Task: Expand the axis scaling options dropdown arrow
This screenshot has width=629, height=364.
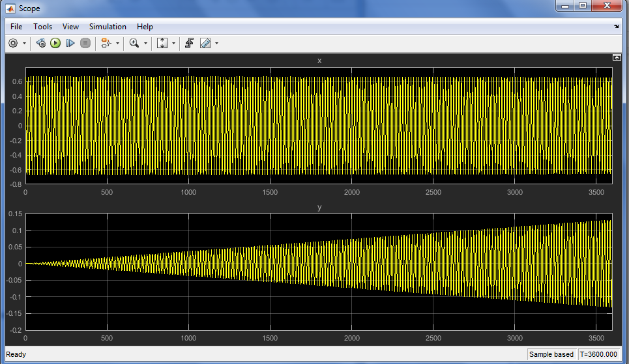Action: point(173,43)
